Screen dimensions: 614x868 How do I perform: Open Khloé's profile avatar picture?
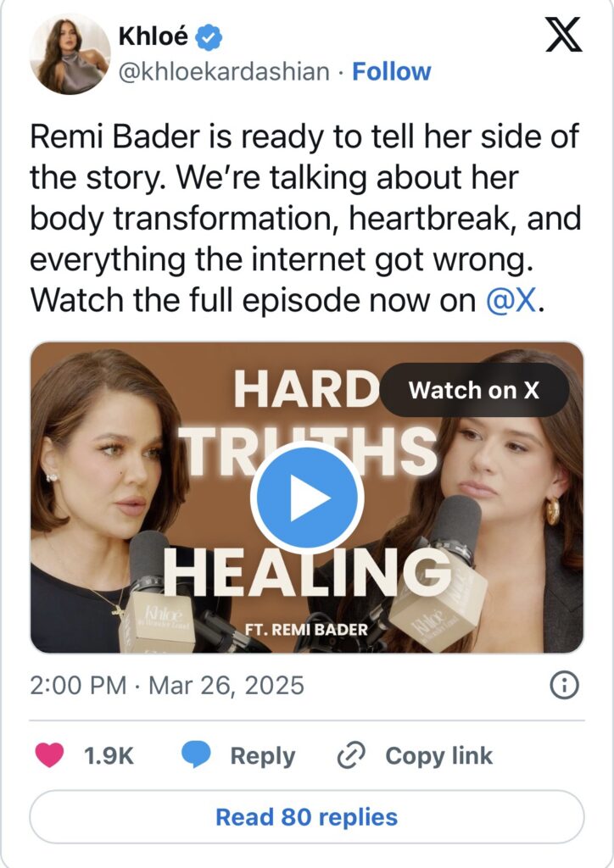coord(70,54)
